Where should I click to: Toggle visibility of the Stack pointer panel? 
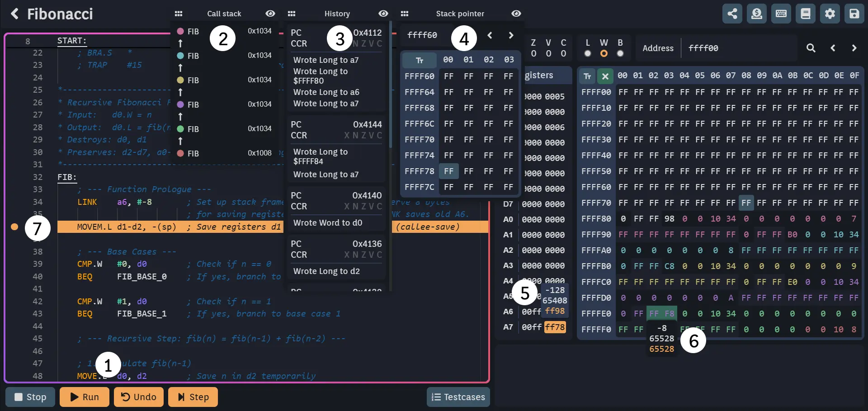tap(516, 14)
